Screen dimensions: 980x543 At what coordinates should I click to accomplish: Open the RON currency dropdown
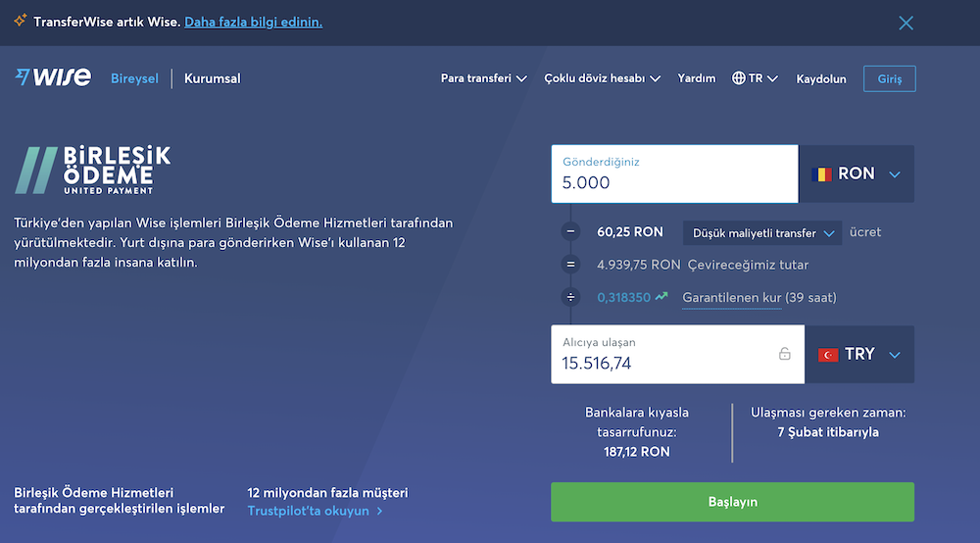pyautogui.click(x=857, y=173)
